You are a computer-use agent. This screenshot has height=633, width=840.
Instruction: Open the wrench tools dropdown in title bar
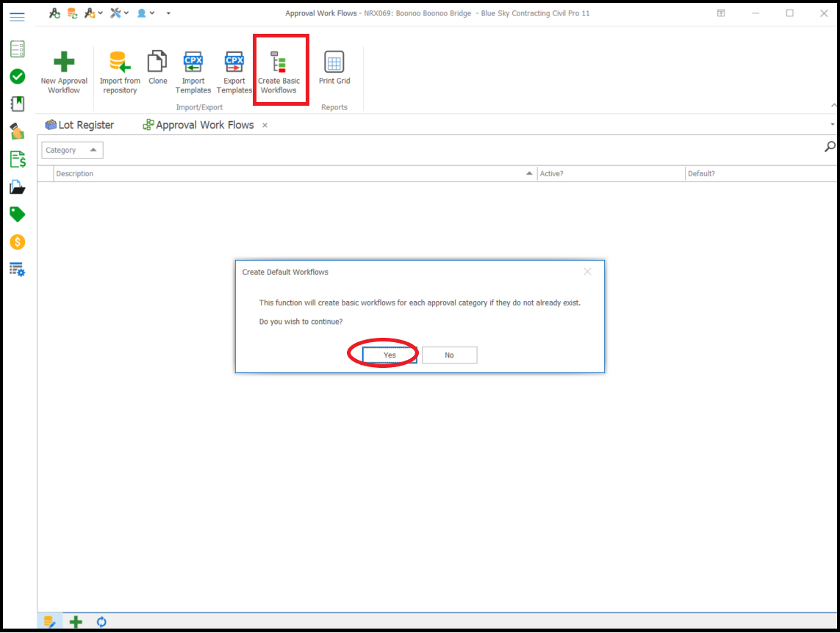click(118, 13)
